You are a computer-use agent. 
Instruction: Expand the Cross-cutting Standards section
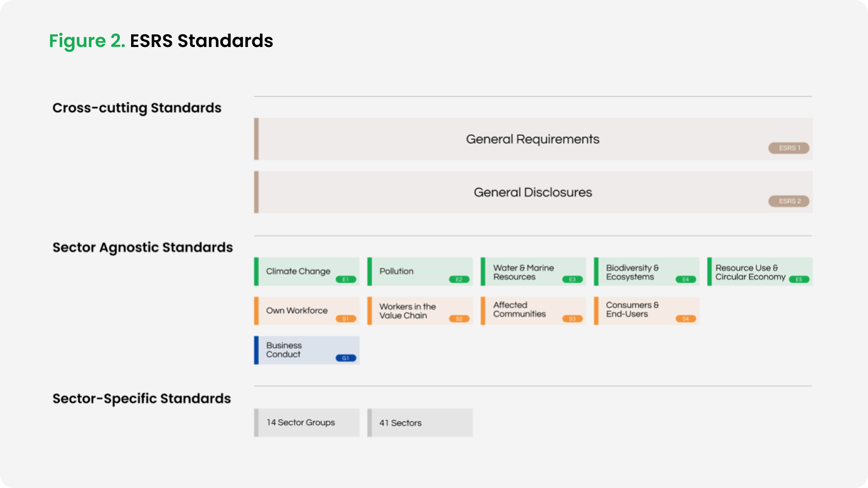tap(137, 108)
